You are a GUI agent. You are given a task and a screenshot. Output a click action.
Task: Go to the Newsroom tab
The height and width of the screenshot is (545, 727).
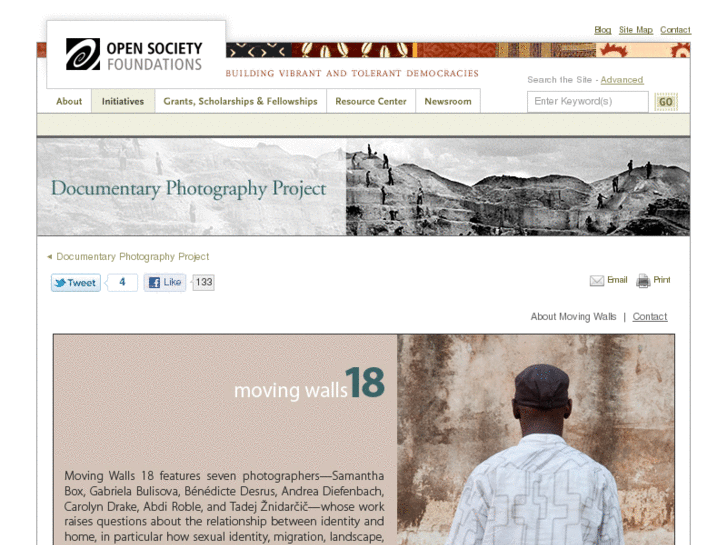(x=448, y=101)
